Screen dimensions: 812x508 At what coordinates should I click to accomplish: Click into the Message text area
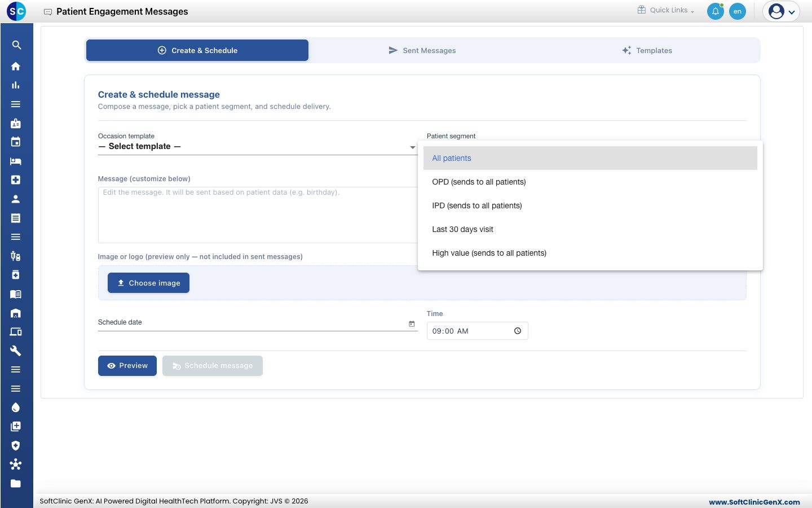[x=258, y=215]
